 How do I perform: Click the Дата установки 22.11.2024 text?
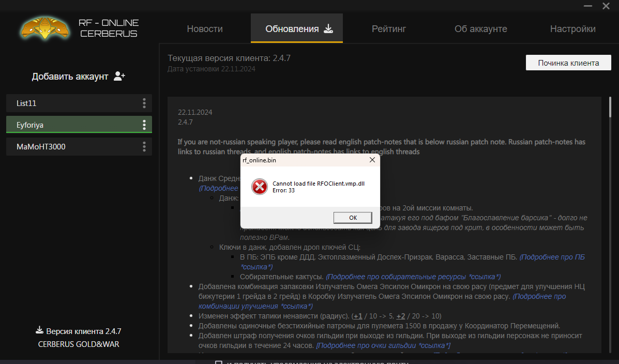pyautogui.click(x=211, y=69)
